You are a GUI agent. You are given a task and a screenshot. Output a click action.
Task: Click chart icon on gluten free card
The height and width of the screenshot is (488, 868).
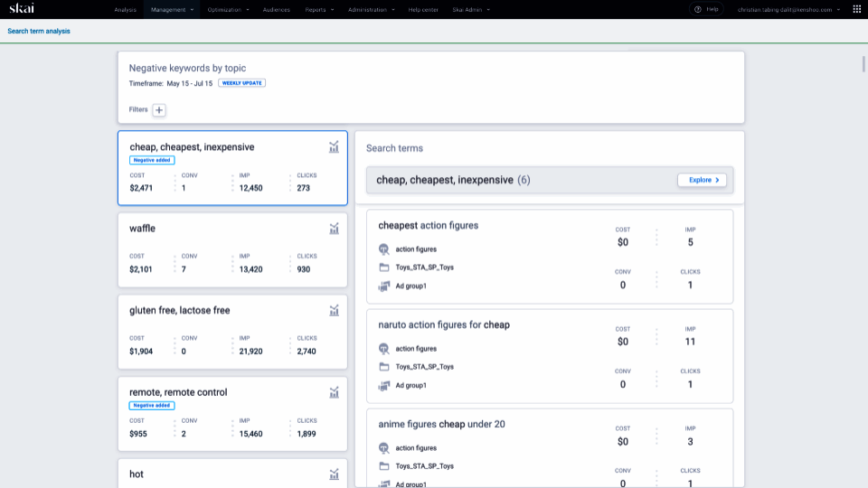click(334, 310)
